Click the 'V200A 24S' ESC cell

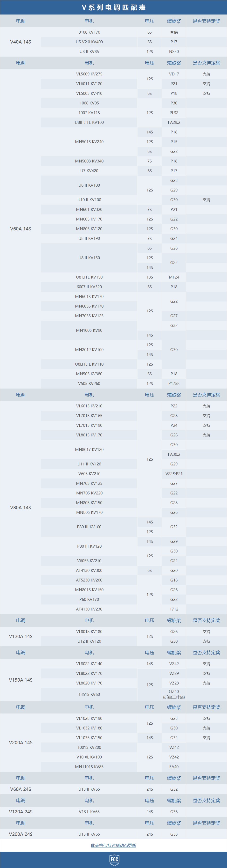coord(21,834)
